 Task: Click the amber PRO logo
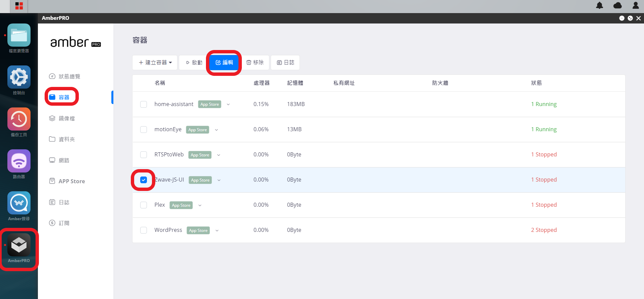pyautogui.click(x=75, y=42)
